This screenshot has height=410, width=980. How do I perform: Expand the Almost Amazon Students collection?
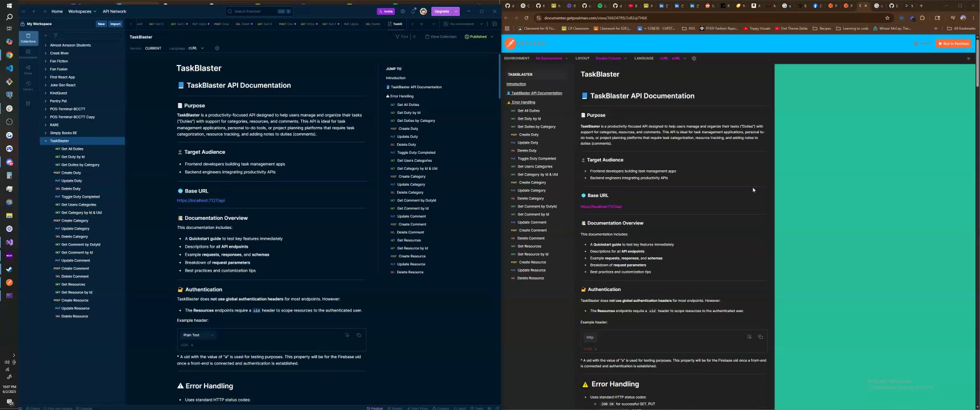click(x=46, y=45)
